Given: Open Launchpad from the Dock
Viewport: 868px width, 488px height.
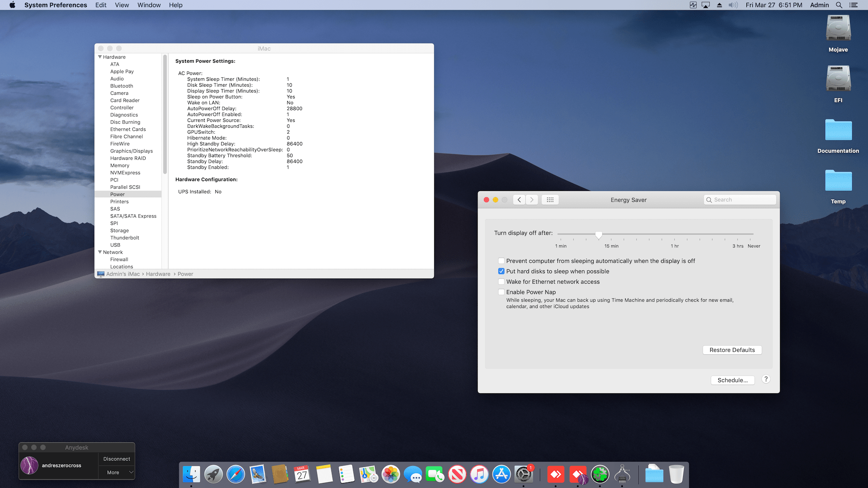Looking at the screenshot, I should coord(213,474).
